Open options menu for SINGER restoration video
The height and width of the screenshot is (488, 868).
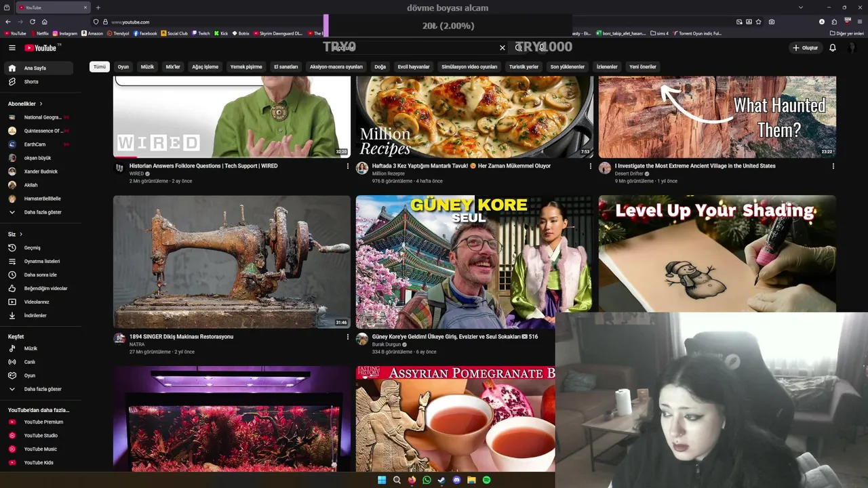348,337
